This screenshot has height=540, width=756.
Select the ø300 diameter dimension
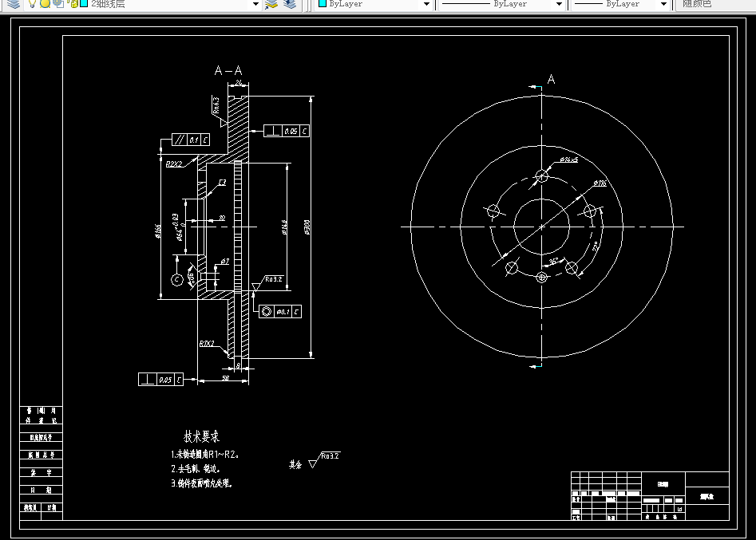pyautogui.click(x=307, y=227)
